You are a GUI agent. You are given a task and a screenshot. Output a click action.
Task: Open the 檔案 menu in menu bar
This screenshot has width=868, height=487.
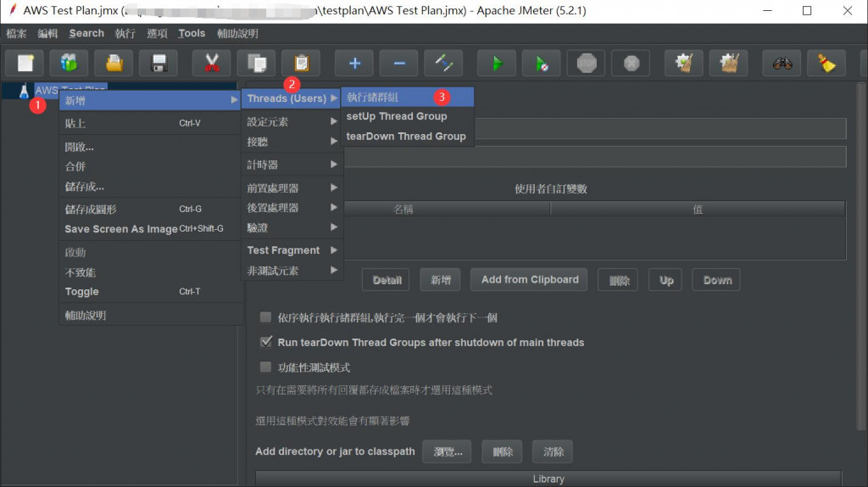[x=16, y=33]
